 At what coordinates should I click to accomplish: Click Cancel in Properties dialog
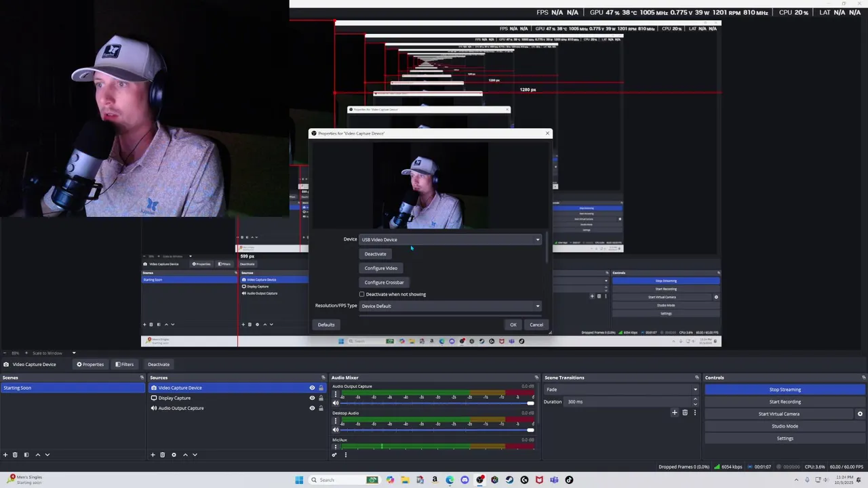tap(536, 325)
